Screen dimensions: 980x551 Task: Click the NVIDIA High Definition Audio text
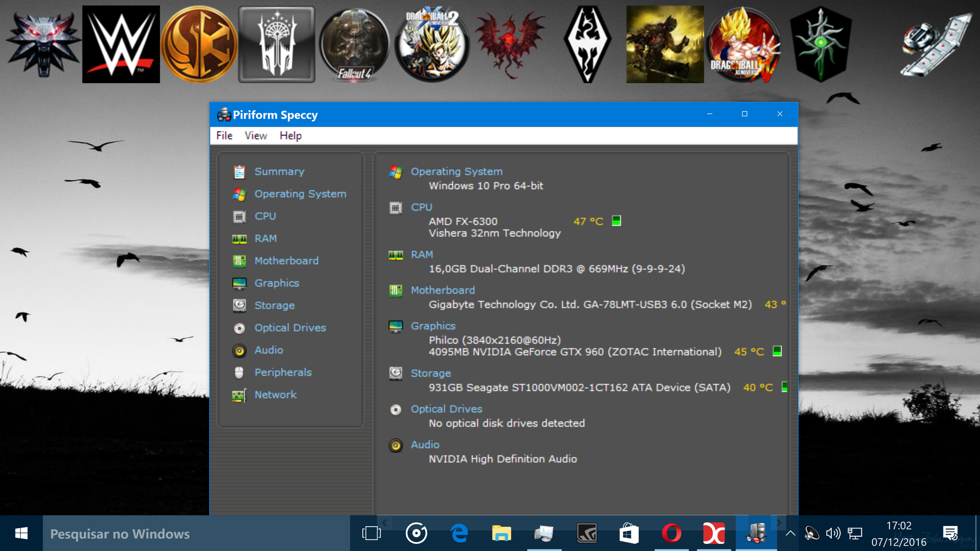pos(502,459)
